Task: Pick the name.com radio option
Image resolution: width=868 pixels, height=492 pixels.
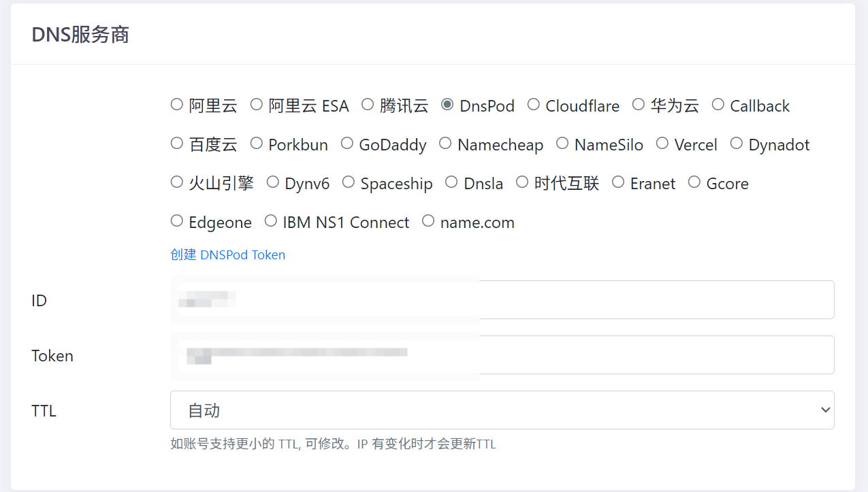Action: [x=428, y=221]
